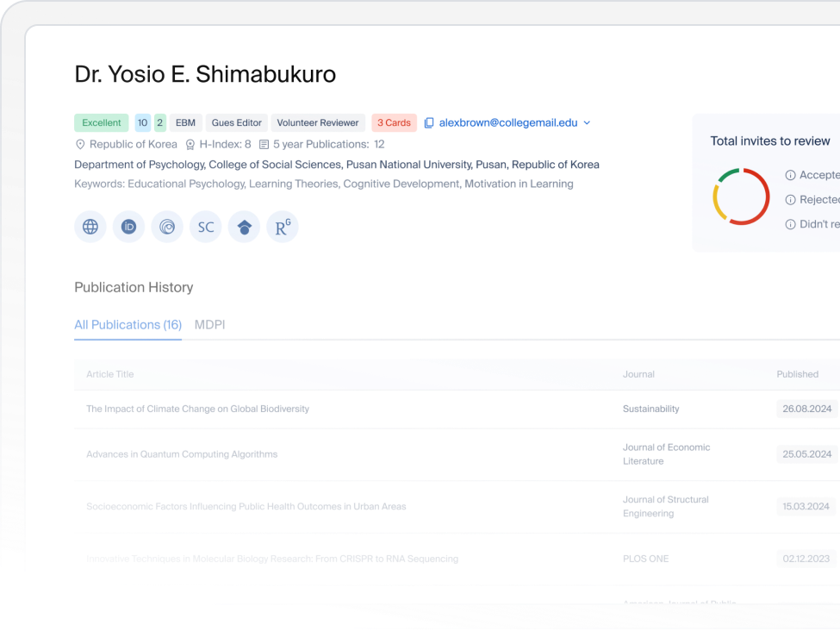Click the Excellent rating badge
The width and height of the screenshot is (840, 631).
tap(102, 122)
